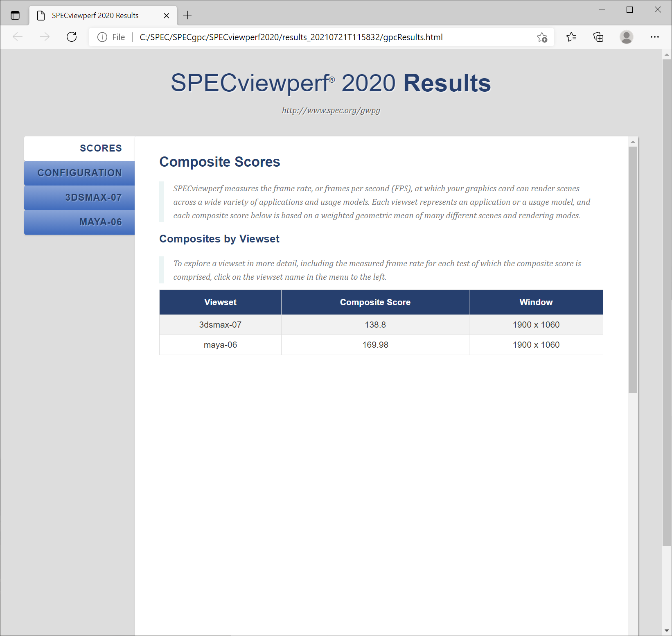Select the Window column header
672x636 pixels.
pyautogui.click(x=536, y=302)
